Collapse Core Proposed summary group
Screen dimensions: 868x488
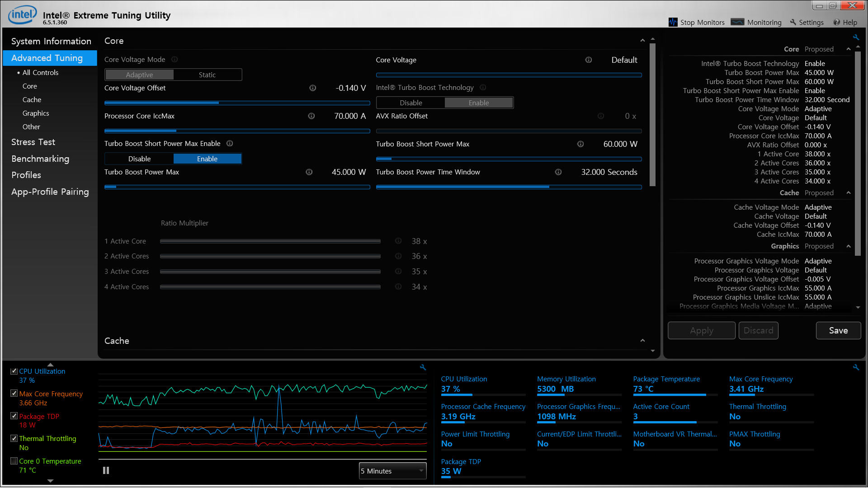click(849, 49)
